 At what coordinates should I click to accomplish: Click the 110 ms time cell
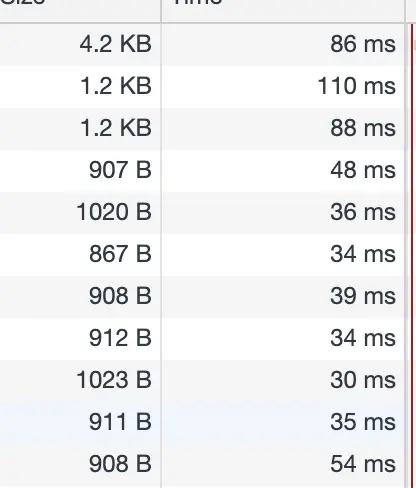pos(283,86)
